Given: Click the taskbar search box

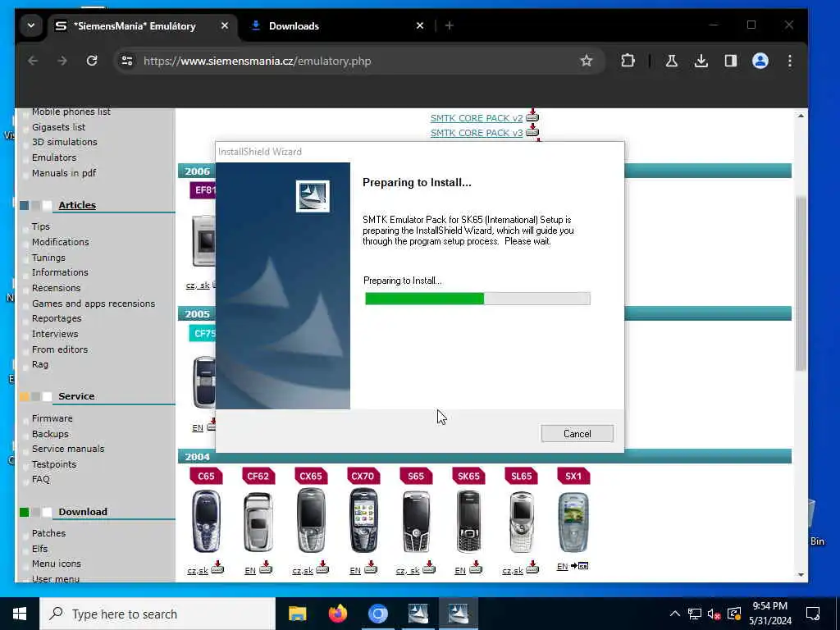Looking at the screenshot, I should [x=157, y=614].
